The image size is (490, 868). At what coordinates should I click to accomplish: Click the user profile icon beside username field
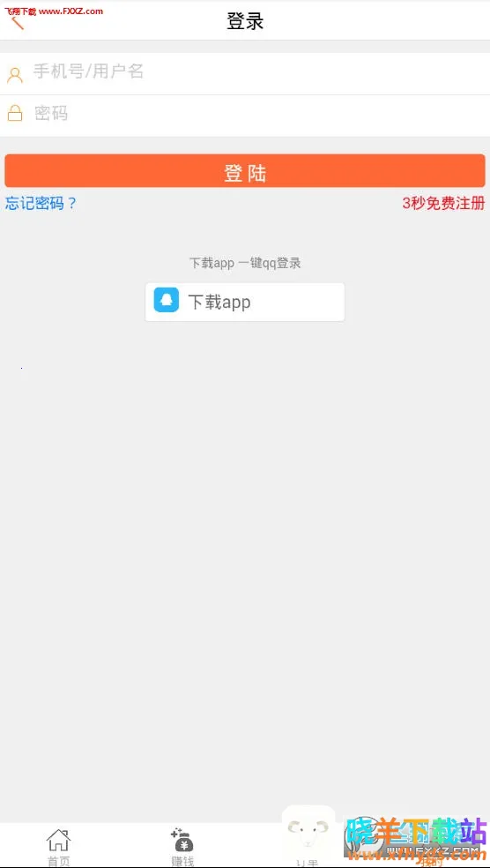tap(15, 75)
